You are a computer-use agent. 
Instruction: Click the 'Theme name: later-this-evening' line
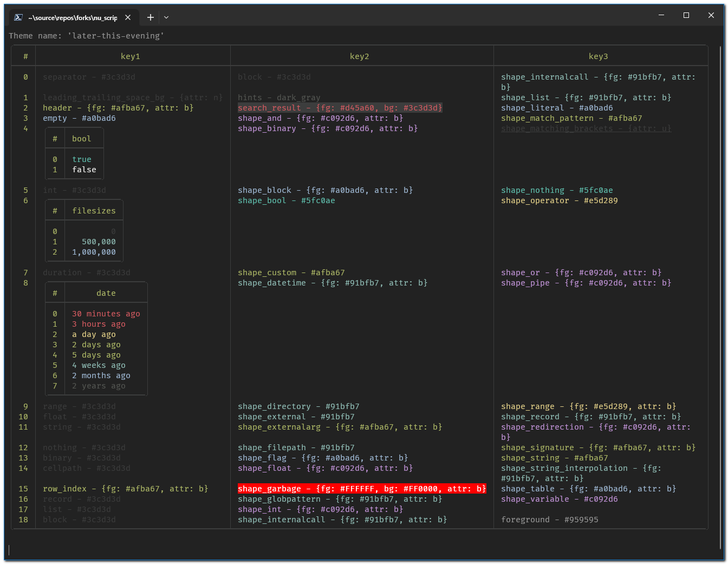(x=87, y=36)
